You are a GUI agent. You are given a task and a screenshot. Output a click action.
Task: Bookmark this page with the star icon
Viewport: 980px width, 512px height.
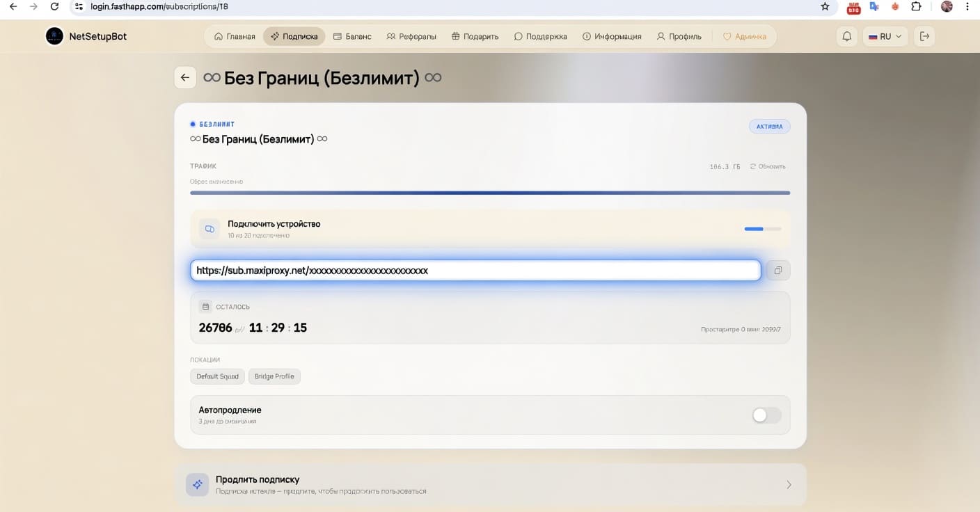click(825, 6)
